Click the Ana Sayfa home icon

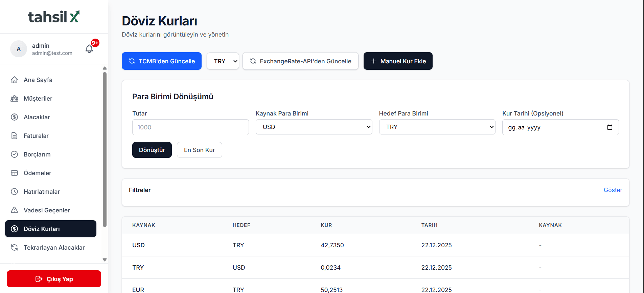[x=14, y=80]
